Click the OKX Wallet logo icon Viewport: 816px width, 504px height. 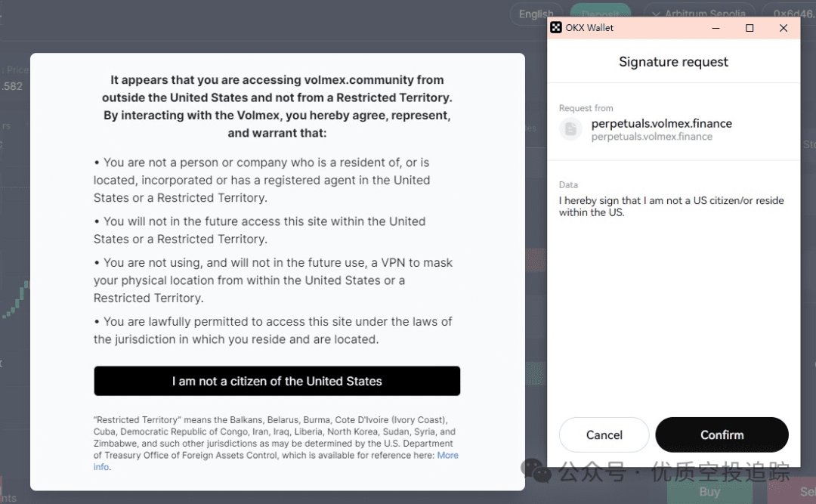point(556,28)
